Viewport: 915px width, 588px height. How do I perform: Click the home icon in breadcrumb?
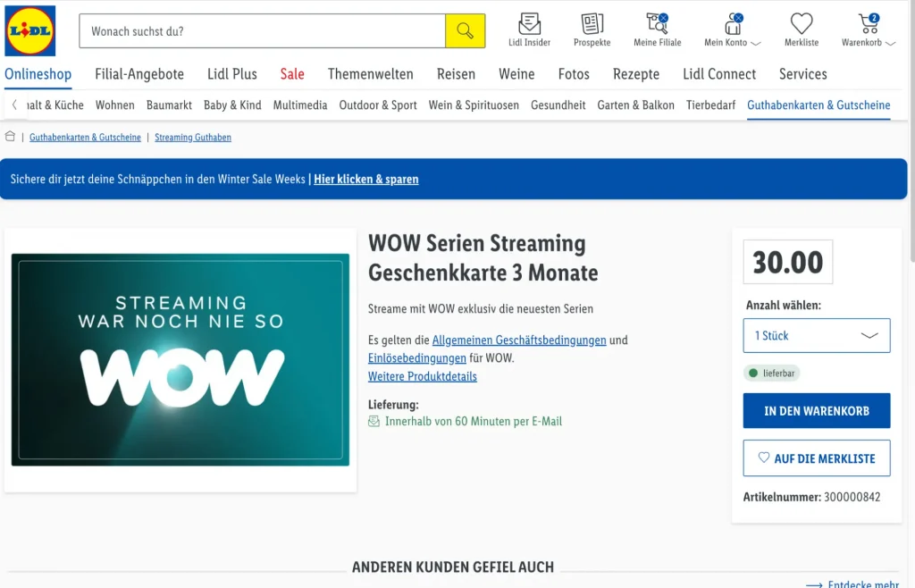click(x=11, y=137)
